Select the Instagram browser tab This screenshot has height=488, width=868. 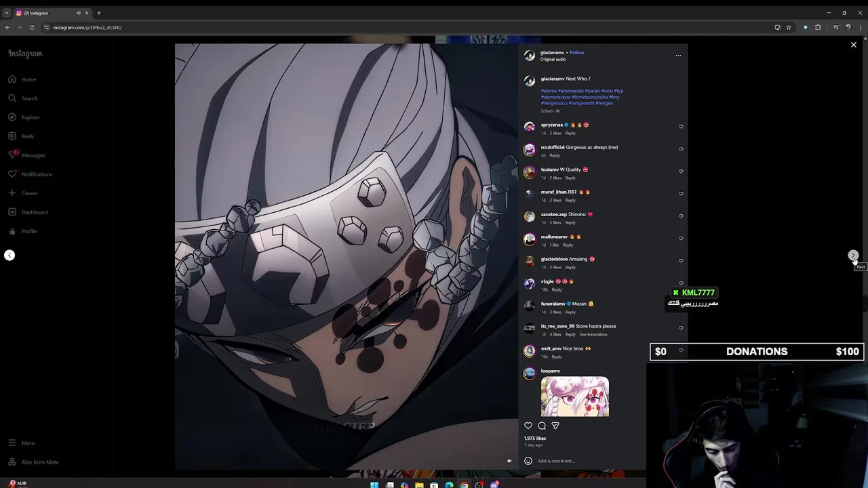[x=52, y=13]
